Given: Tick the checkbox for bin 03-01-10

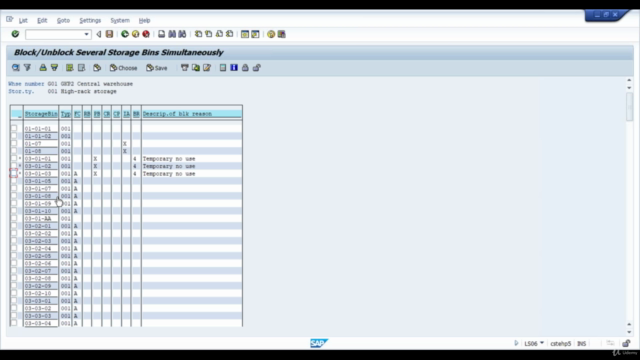Looking at the screenshot, I should pos(14,211).
